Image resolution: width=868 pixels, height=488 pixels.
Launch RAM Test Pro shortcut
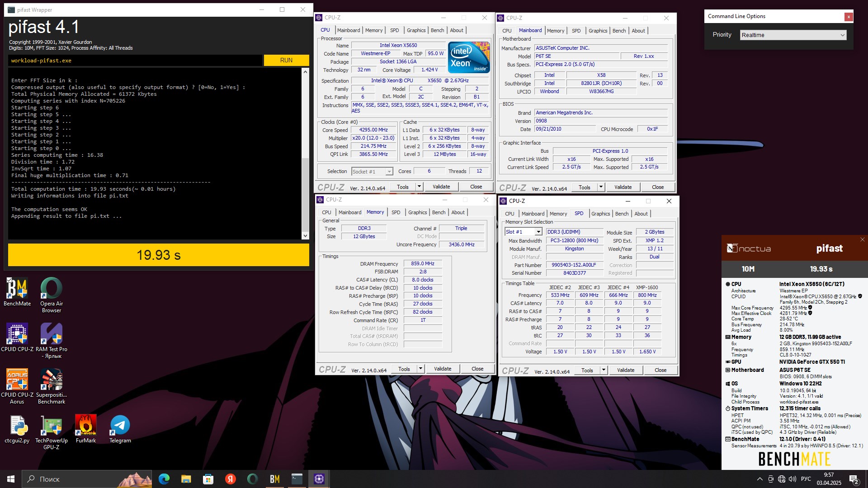point(52,341)
